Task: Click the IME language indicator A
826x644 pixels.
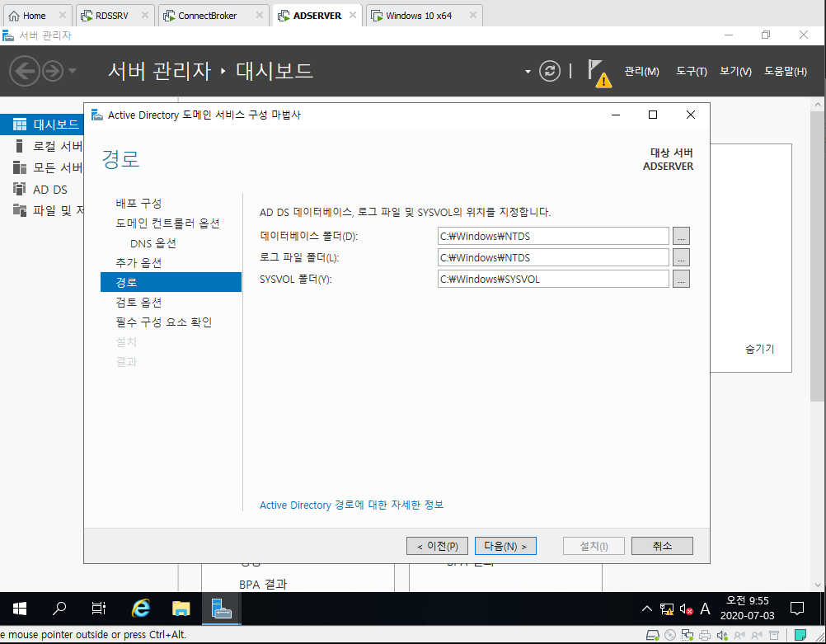Action: click(705, 609)
